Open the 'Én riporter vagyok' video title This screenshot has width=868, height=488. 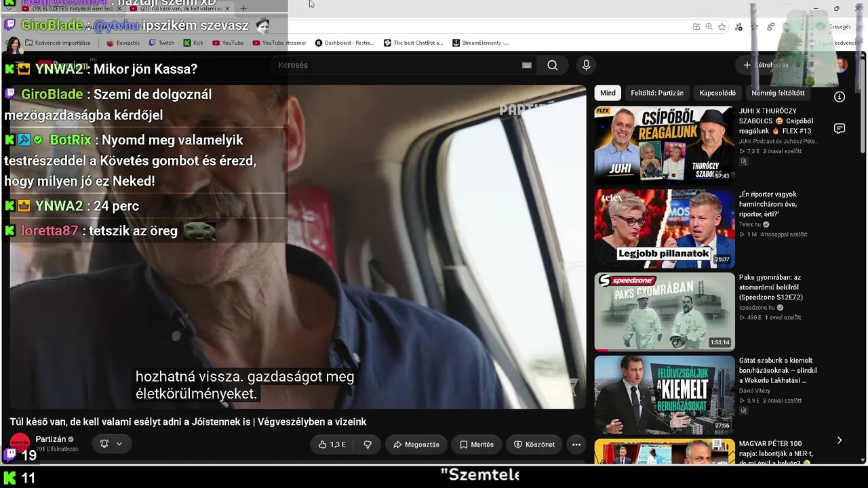pyautogui.click(x=768, y=204)
